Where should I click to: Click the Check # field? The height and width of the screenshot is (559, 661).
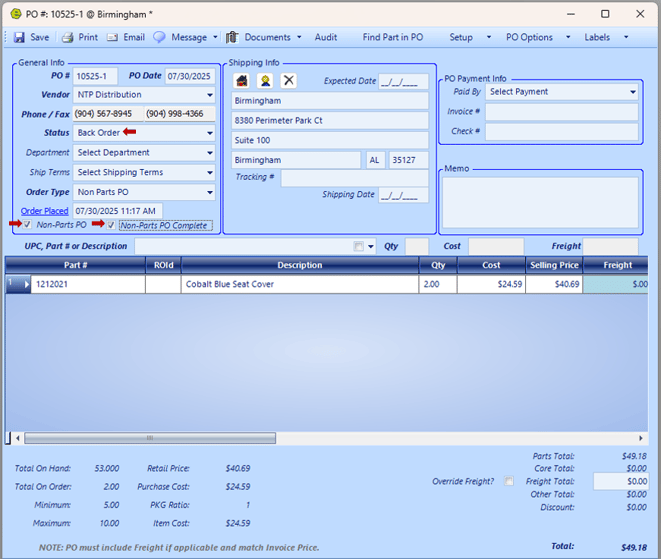coord(562,132)
